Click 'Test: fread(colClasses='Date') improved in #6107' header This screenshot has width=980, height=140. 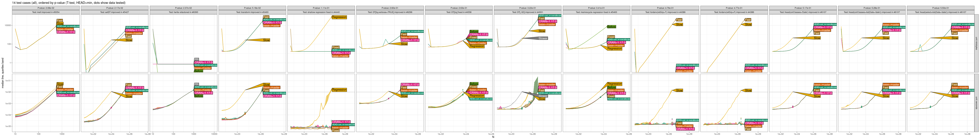coord(803,12)
